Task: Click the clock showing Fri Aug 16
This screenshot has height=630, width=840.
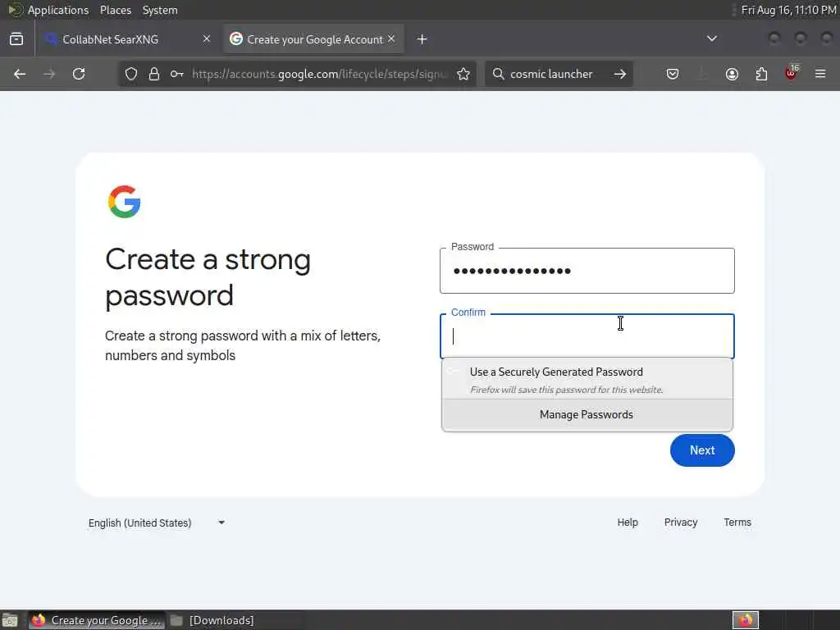Action: (x=788, y=10)
